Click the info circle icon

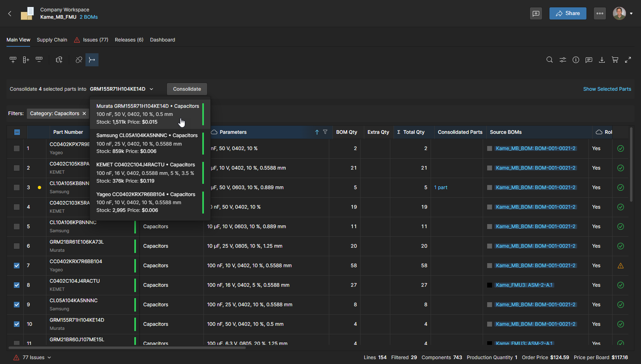(x=576, y=60)
